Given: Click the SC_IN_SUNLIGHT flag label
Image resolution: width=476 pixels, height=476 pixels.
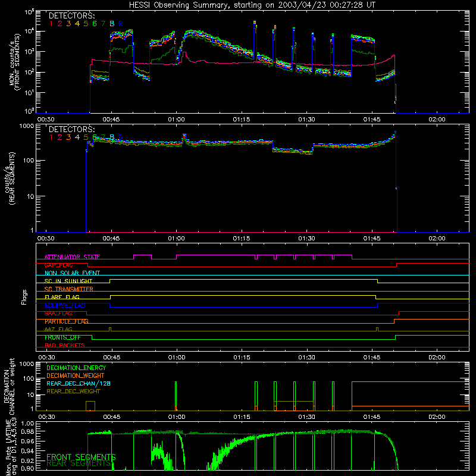Looking at the screenshot, I should click(x=68, y=281).
